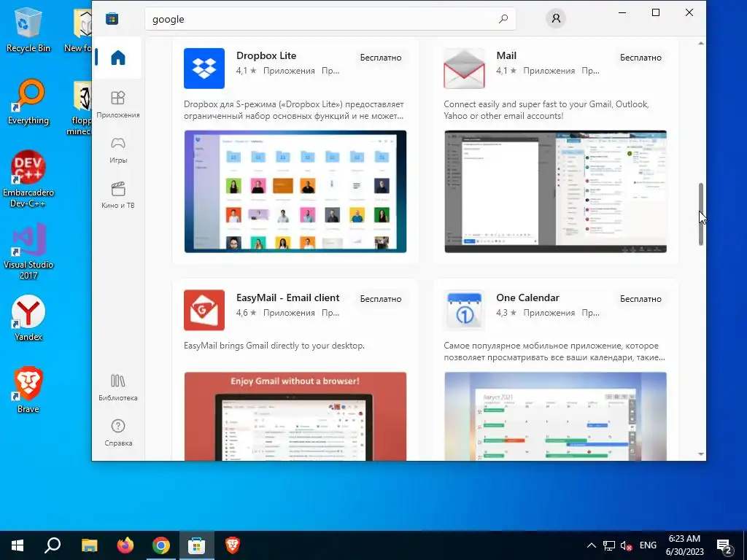Open the Библиотека library
The image size is (747, 560).
pos(118,387)
